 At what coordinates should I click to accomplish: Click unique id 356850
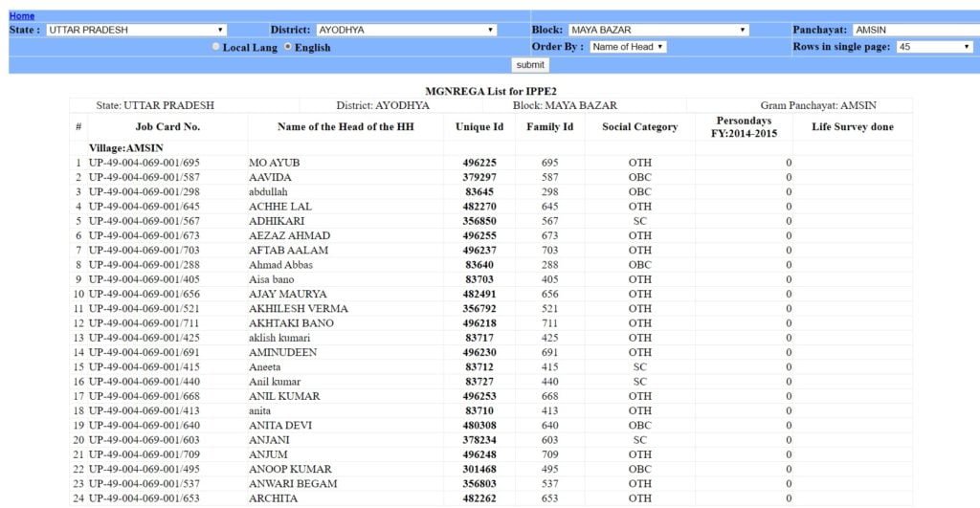point(479,221)
